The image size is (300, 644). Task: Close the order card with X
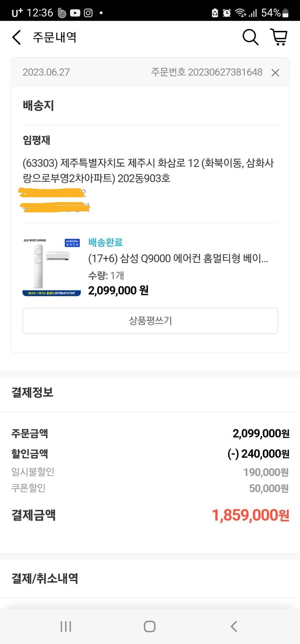275,73
